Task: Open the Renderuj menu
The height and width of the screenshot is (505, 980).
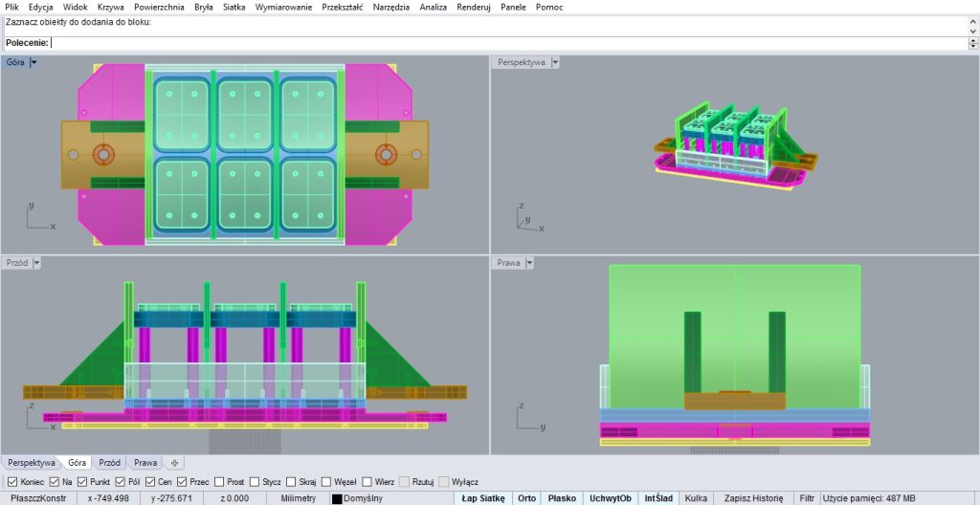Action: point(474,7)
